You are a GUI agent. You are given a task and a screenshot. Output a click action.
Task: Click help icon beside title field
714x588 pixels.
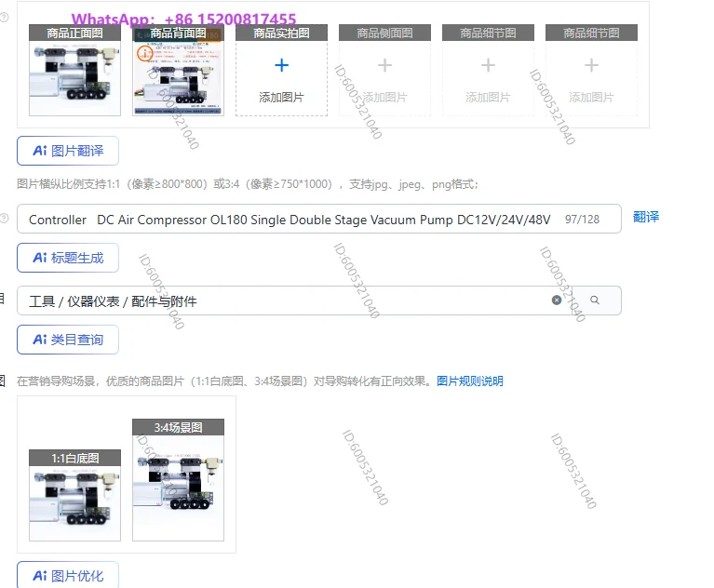[x=4, y=218]
